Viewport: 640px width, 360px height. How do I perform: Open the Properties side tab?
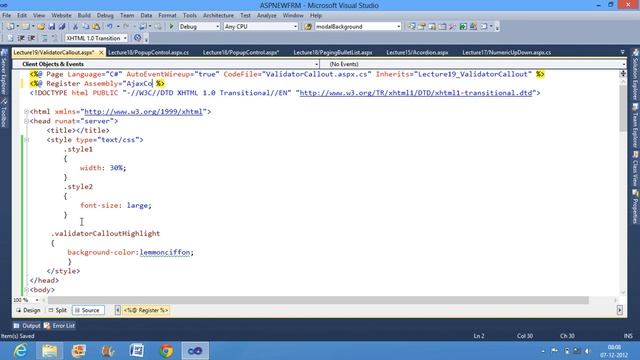click(x=636, y=206)
